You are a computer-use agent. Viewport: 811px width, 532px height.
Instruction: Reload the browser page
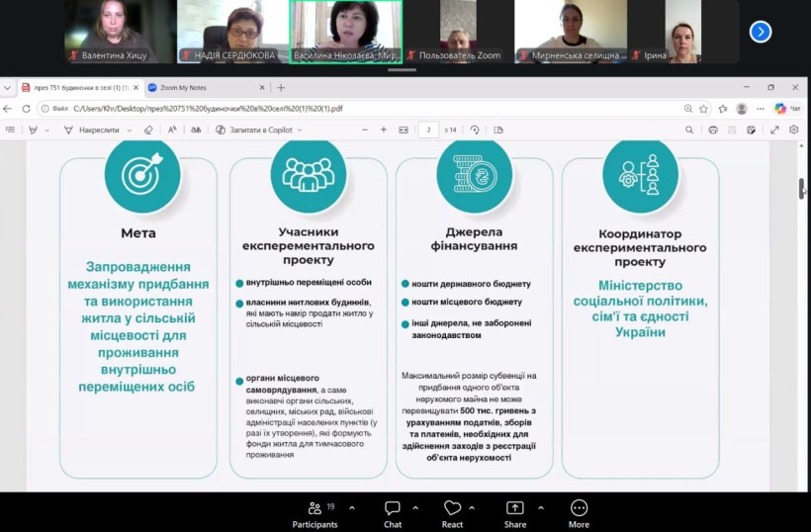pos(26,109)
